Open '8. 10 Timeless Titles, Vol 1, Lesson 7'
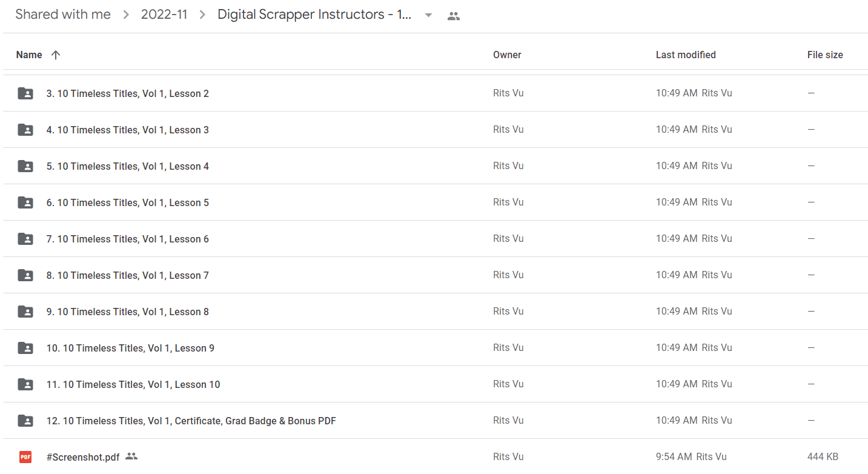The width and height of the screenshot is (868, 474). pos(128,275)
